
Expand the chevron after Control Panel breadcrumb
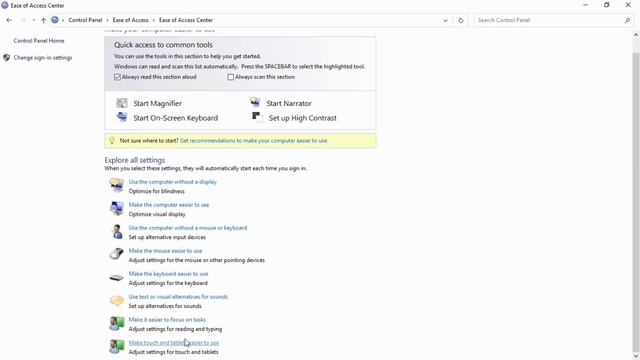107,20
